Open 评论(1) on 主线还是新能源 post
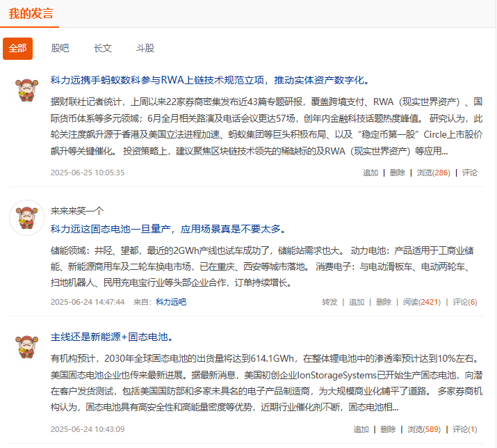 (x=464, y=430)
